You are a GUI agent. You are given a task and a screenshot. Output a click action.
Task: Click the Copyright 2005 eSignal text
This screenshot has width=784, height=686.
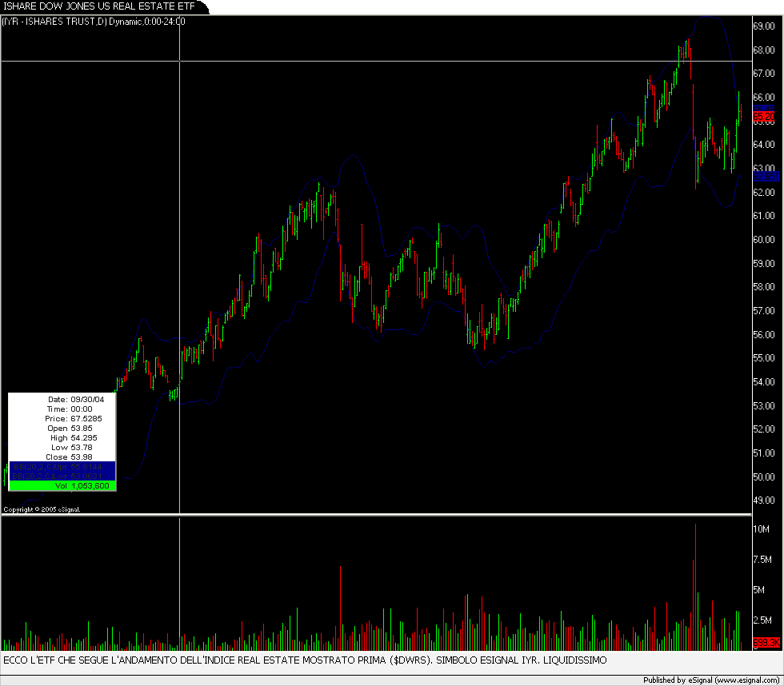tap(42, 509)
